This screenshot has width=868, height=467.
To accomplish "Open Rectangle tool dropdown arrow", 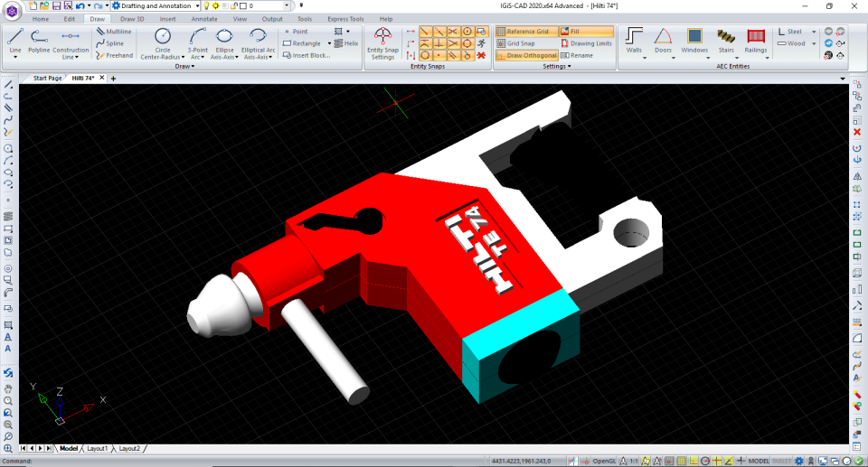I will coord(329,43).
